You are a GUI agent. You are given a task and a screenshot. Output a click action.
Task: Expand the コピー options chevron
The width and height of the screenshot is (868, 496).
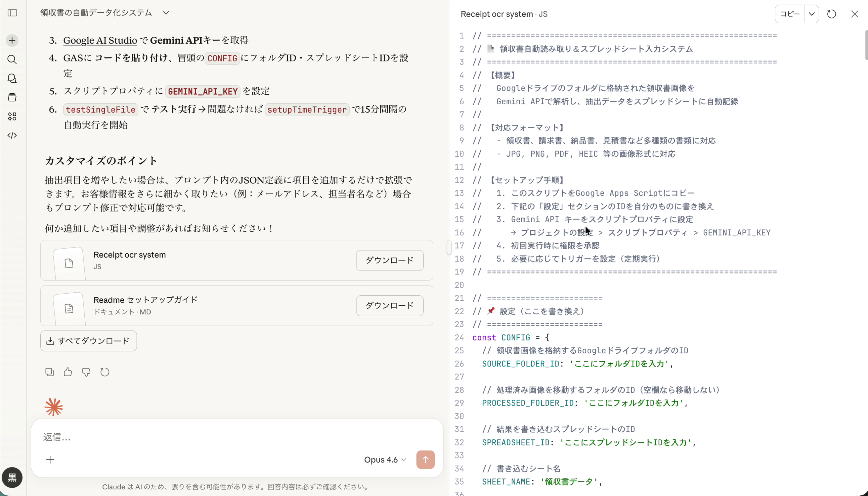812,14
